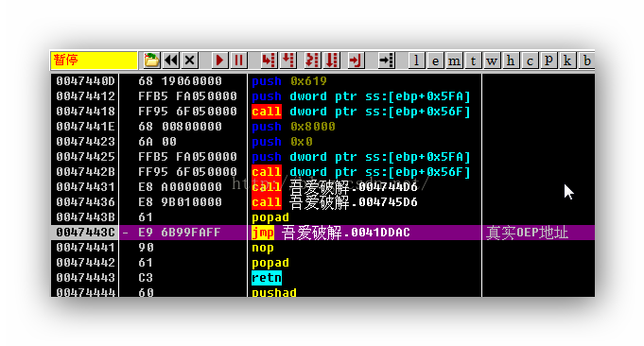Open Breakpoints window with the b button
This screenshot has height=346, width=644.
(x=586, y=61)
